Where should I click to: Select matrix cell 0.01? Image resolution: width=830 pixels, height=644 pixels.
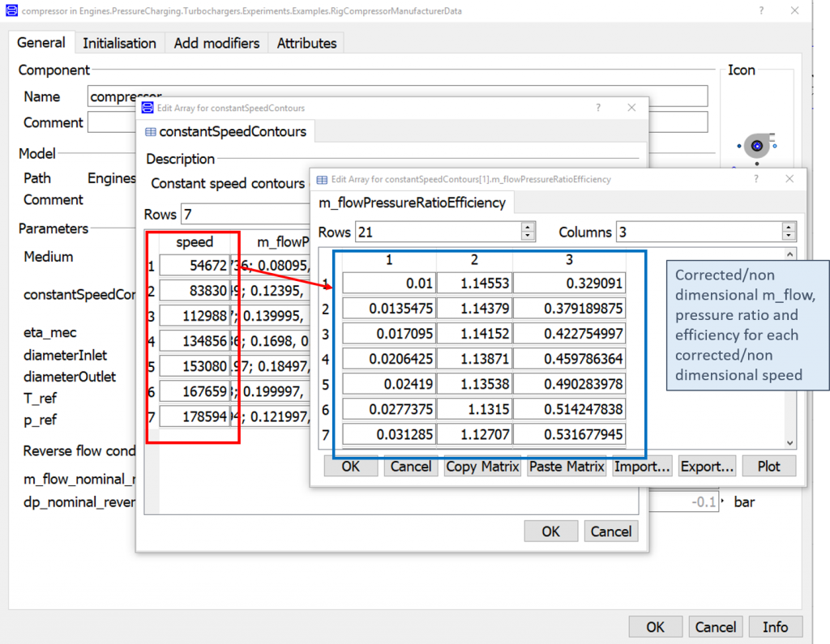click(x=389, y=283)
